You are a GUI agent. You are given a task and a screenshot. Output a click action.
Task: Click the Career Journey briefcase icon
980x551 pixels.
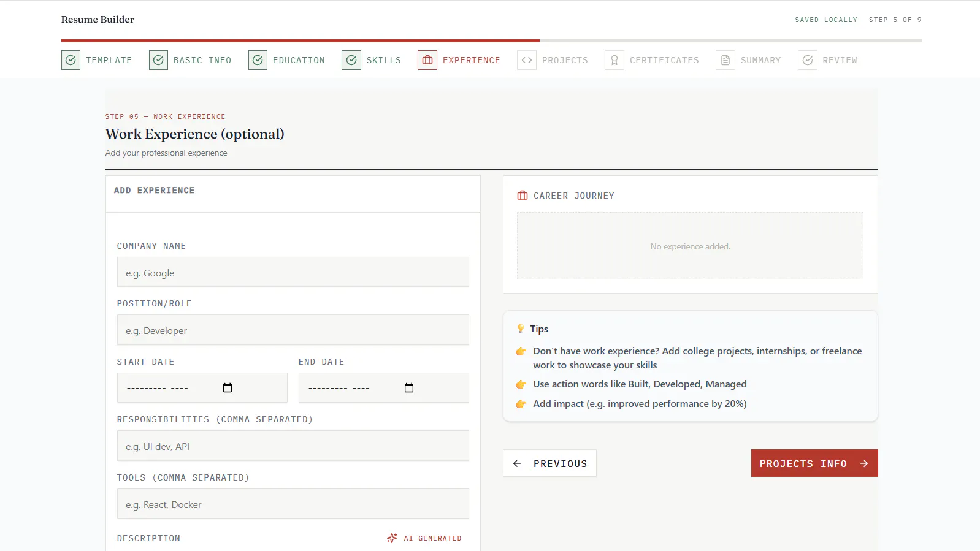523,196
